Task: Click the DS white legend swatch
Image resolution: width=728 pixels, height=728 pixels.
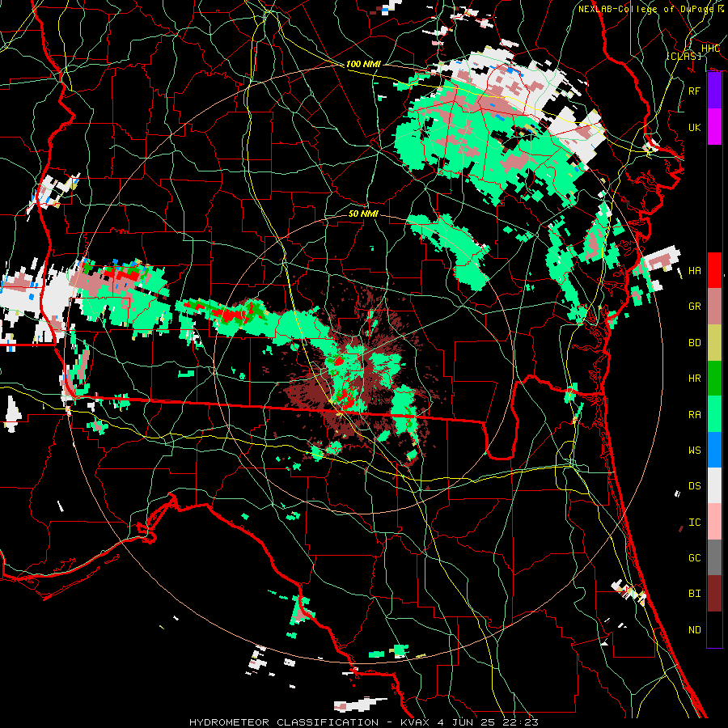Action: (x=714, y=485)
